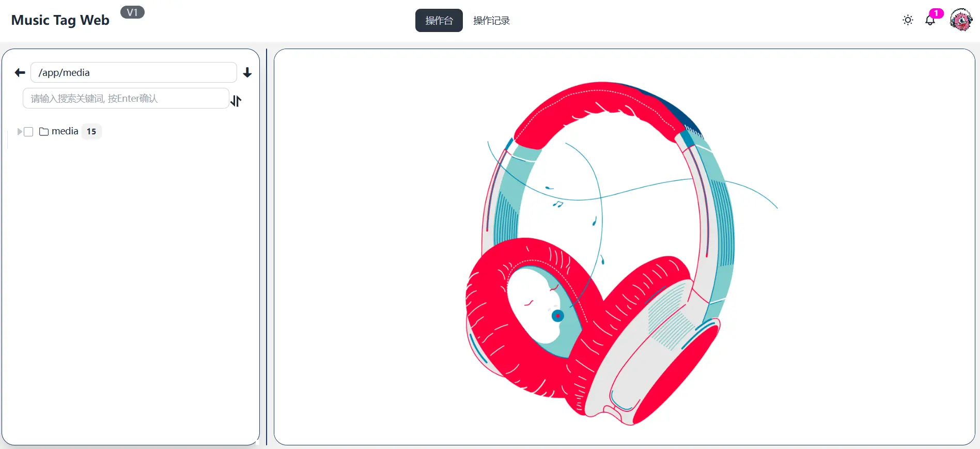
Task: Click the search keyword input box
Action: 126,98
